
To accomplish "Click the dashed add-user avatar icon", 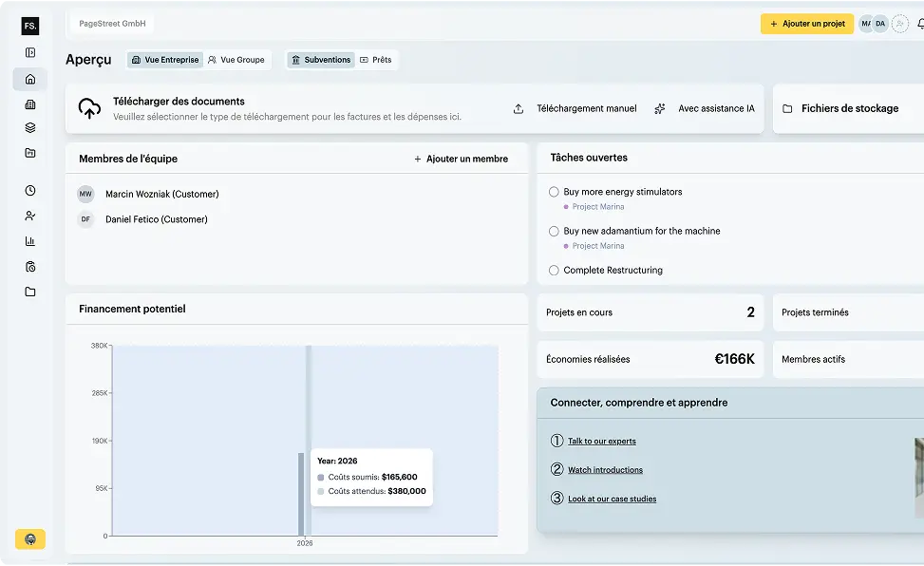I will coord(899,24).
